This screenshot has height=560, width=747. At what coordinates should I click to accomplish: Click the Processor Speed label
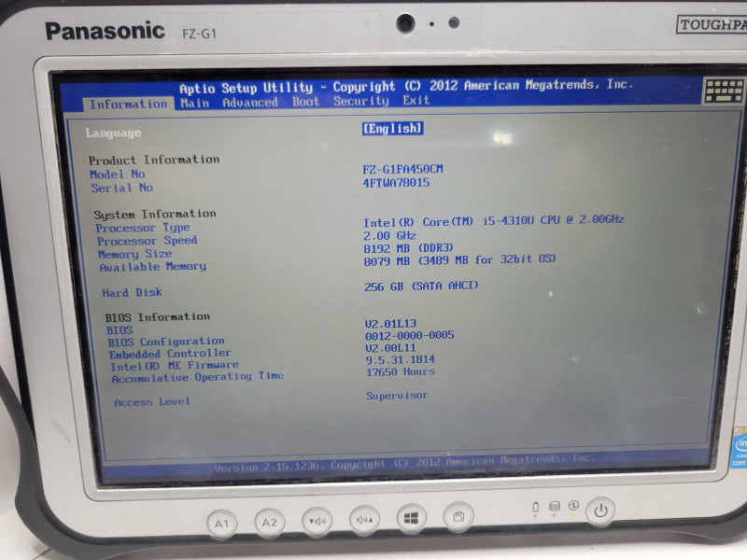tap(147, 241)
